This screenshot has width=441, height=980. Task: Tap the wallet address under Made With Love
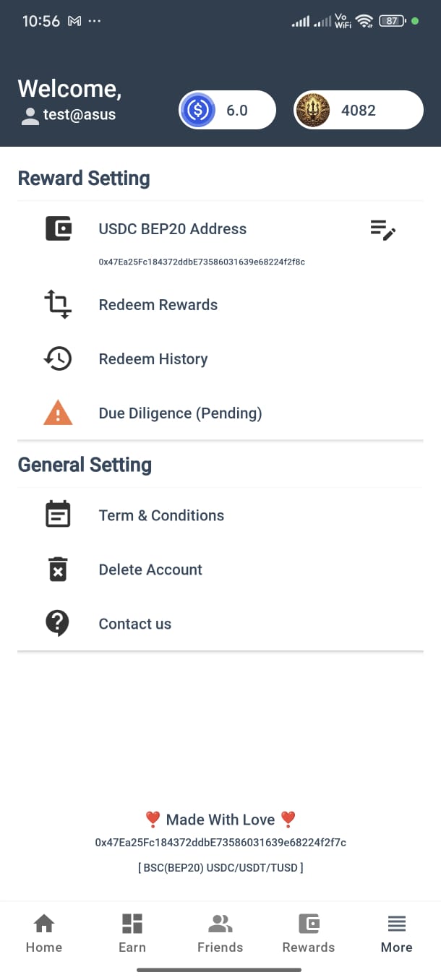click(220, 843)
